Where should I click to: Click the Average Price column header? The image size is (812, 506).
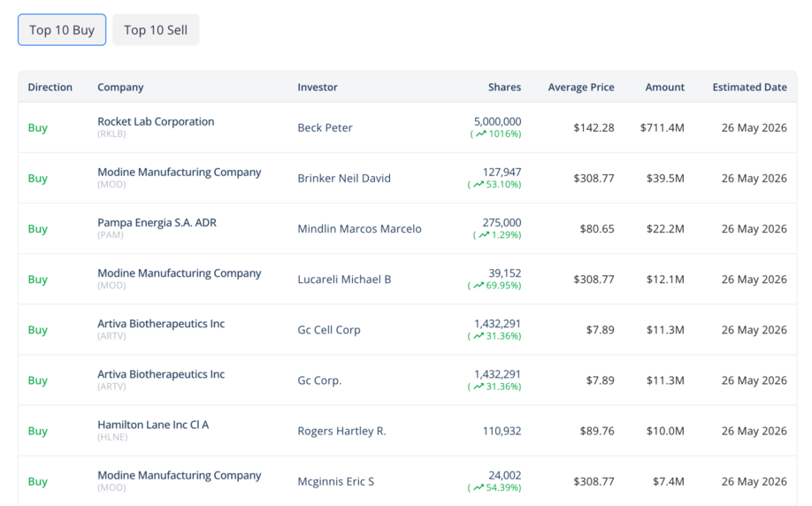[581, 87]
